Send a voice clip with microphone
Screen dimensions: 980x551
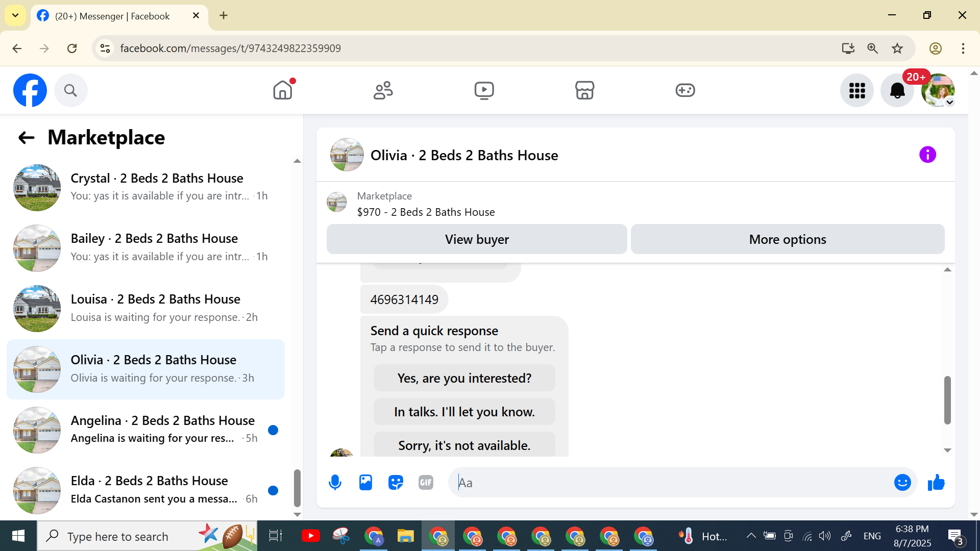pos(335,482)
